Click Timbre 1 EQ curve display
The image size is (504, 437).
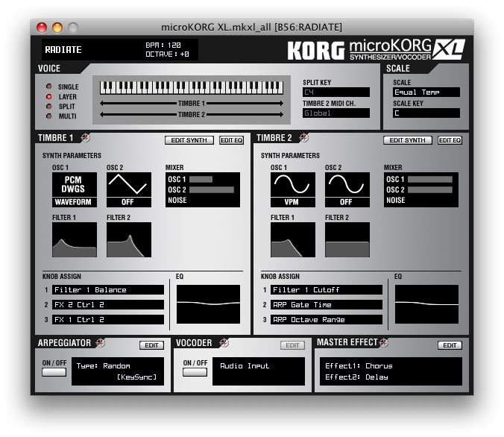(x=208, y=304)
